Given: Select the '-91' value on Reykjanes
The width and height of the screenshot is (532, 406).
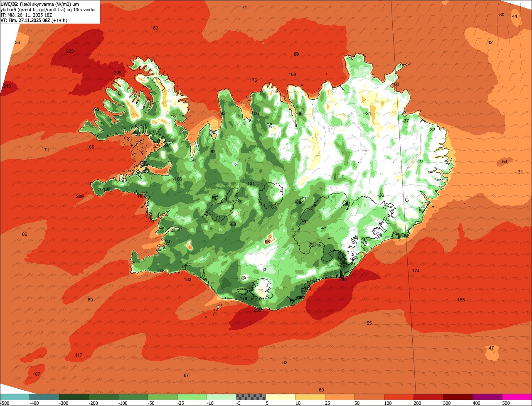Looking at the screenshot, I should 160,271.
